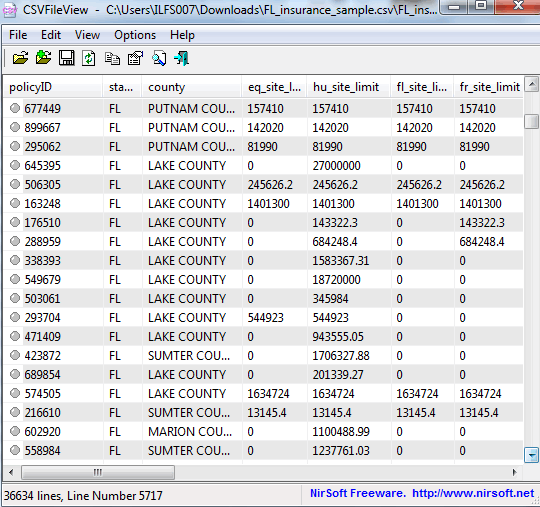Open the View menu

pos(87,35)
